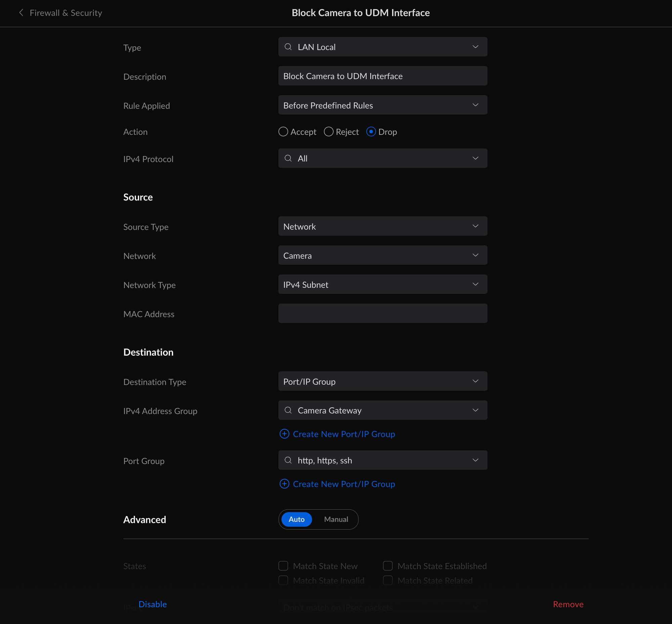Viewport: 672px width, 624px height.
Task: Switch Advanced setting to Auto
Action: [x=296, y=519]
